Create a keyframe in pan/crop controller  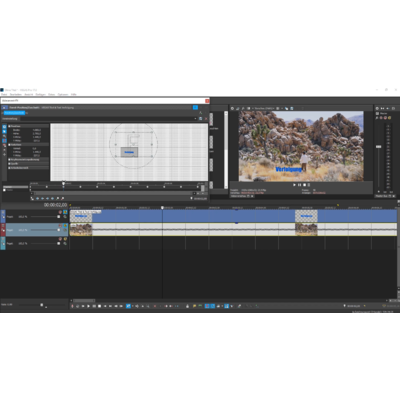click(58, 198)
